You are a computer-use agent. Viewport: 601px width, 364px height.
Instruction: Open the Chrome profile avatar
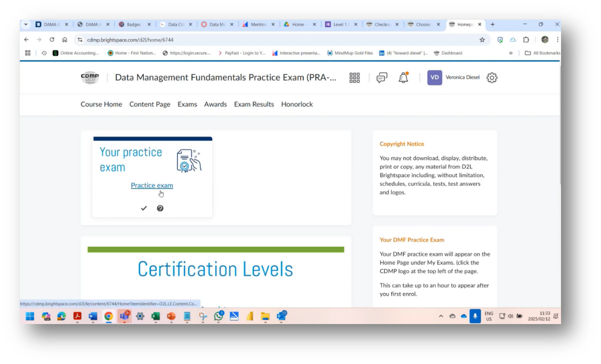[545, 40]
